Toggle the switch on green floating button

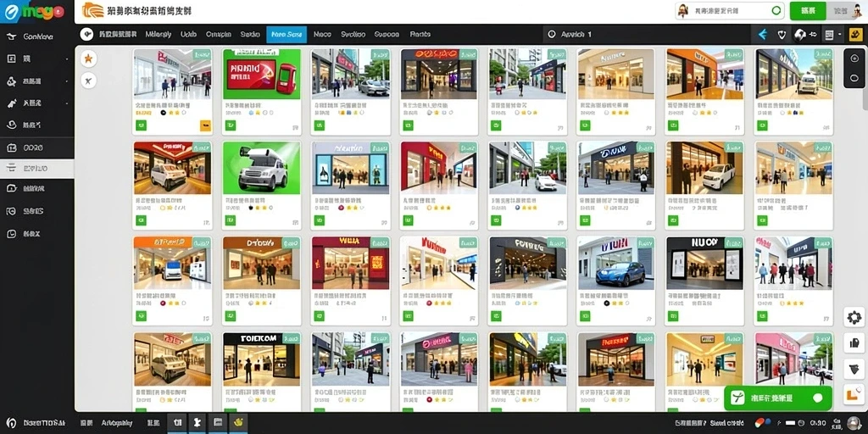(816, 398)
